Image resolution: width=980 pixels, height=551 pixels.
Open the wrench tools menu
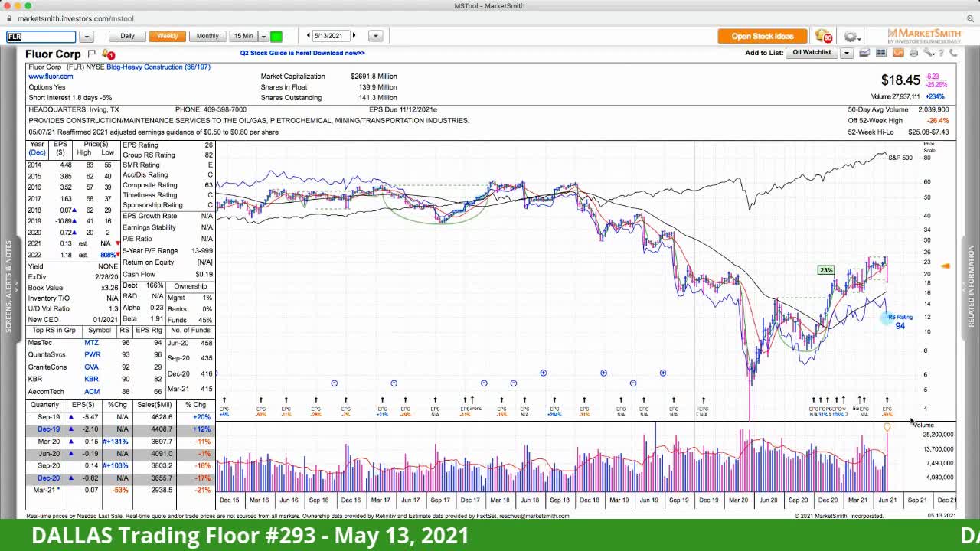(x=929, y=53)
